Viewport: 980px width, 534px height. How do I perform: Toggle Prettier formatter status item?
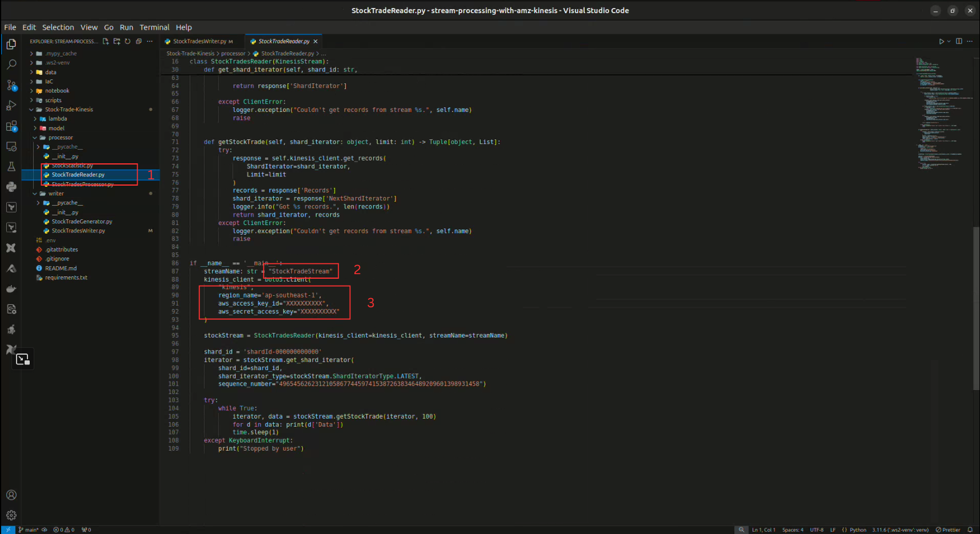click(x=948, y=529)
